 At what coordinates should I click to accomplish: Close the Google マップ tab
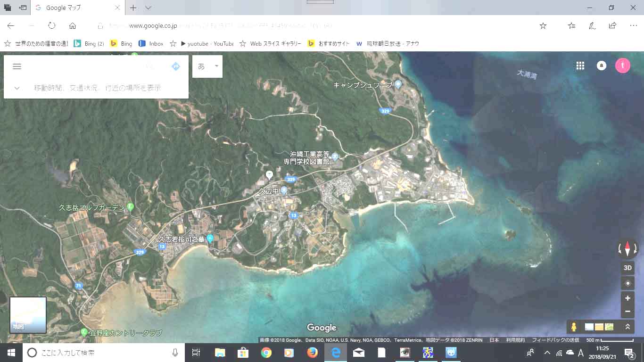[x=117, y=8]
